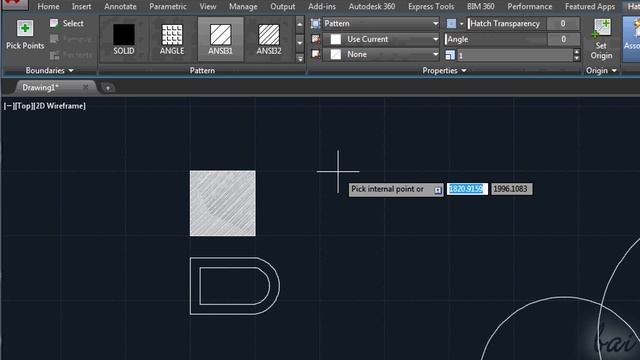Switch to the Annotate ribbon tab

[x=120, y=7]
